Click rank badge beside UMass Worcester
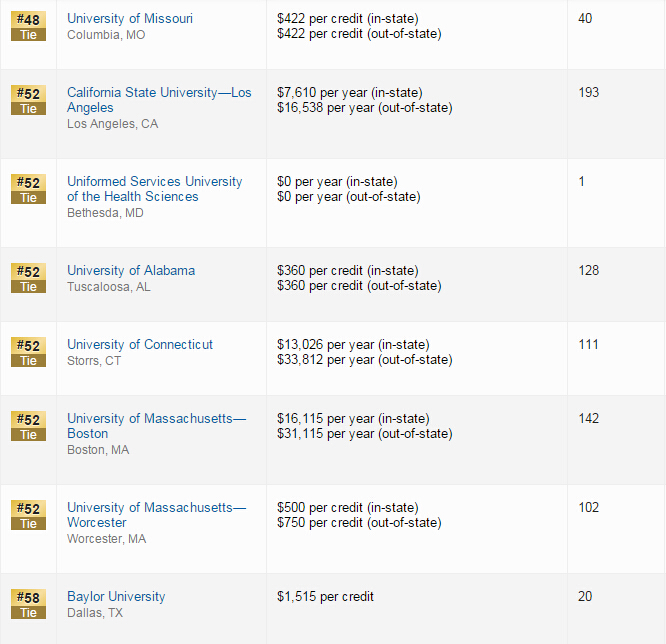This screenshot has width=666, height=644. pos(28,515)
